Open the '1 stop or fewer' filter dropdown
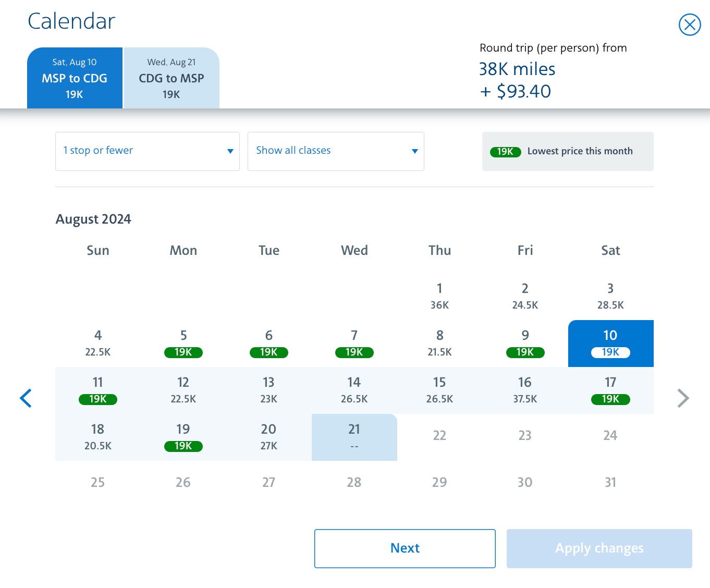 [x=147, y=151]
